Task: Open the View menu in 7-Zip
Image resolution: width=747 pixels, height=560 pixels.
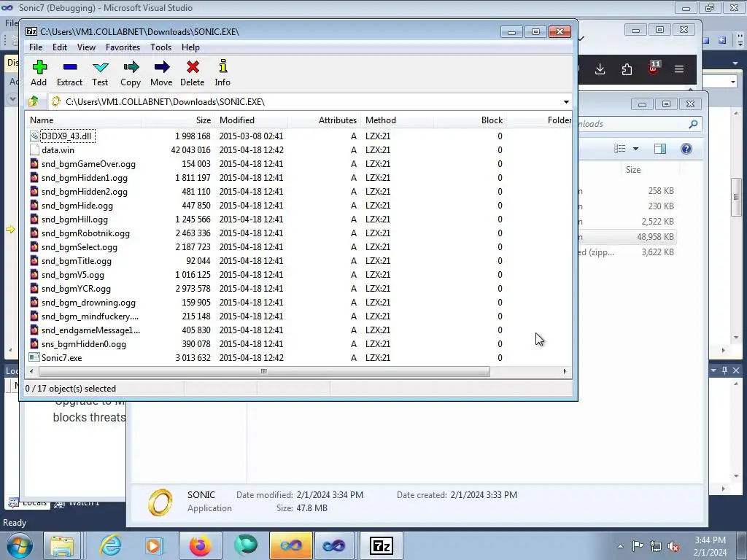Action: click(86, 47)
